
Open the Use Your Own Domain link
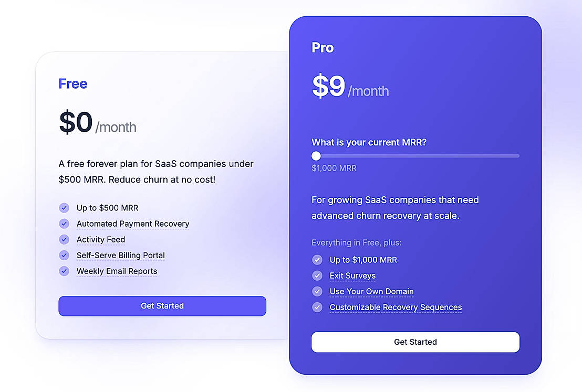371,291
